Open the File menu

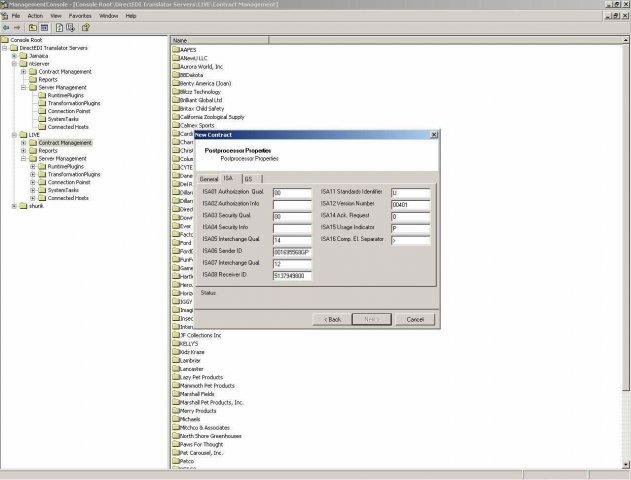click(16, 16)
